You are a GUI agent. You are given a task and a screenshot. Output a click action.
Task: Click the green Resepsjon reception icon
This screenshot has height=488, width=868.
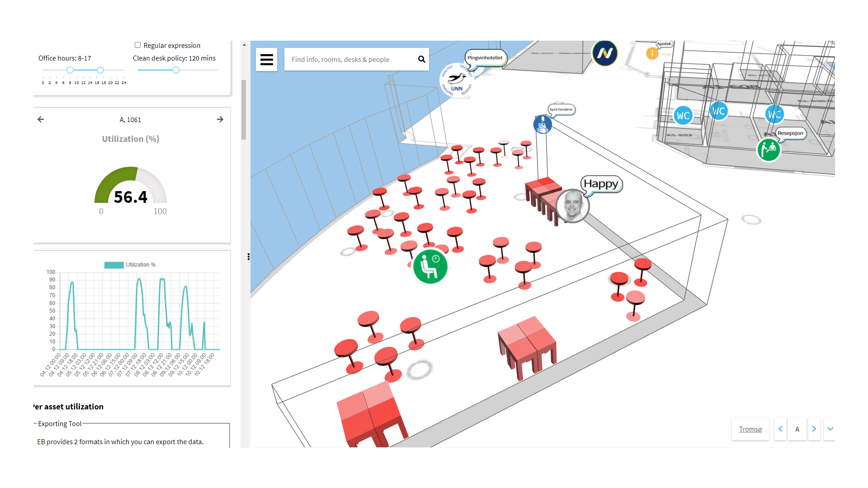click(768, 150)
